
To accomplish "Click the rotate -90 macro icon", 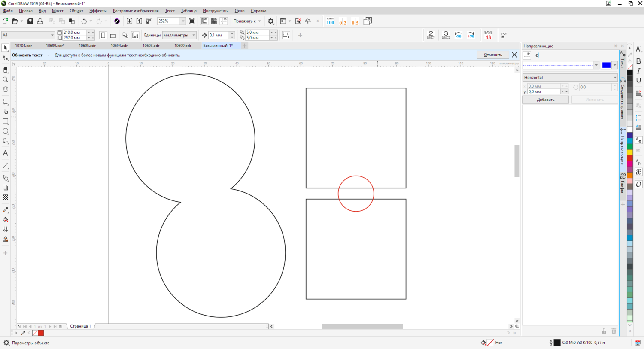I will point(458,35).
